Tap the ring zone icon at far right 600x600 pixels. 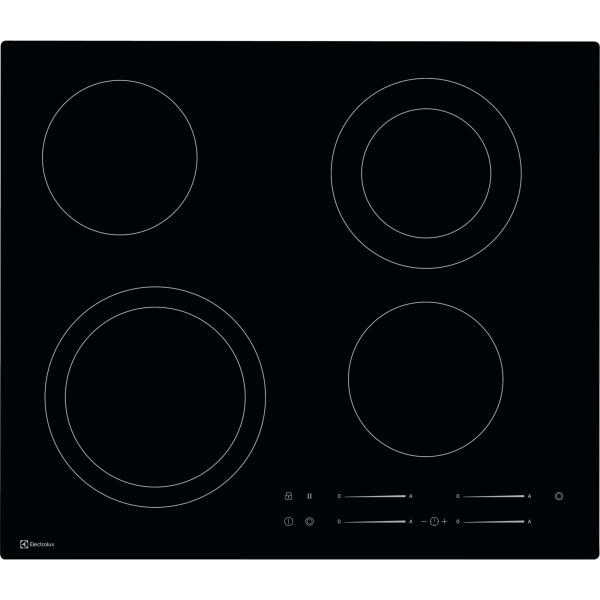[559, 495]
